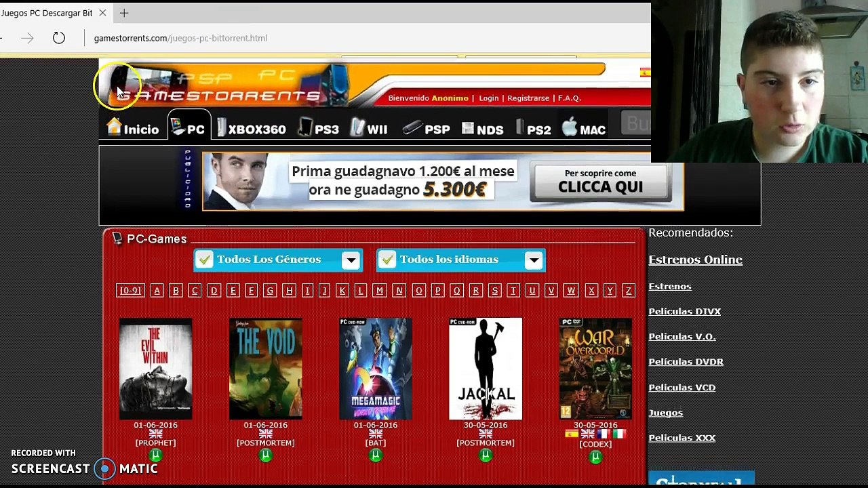The image size is (868, 488).
Task: Open the MAC section tab
Action: coord(584,127)
